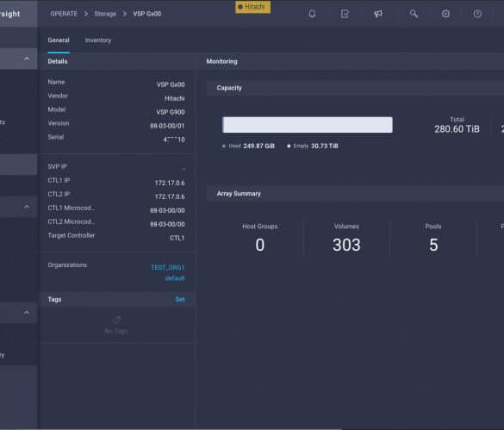The image size is (504, 430).
Task: Click the Serial number value
Action: [x=174, y=140]
